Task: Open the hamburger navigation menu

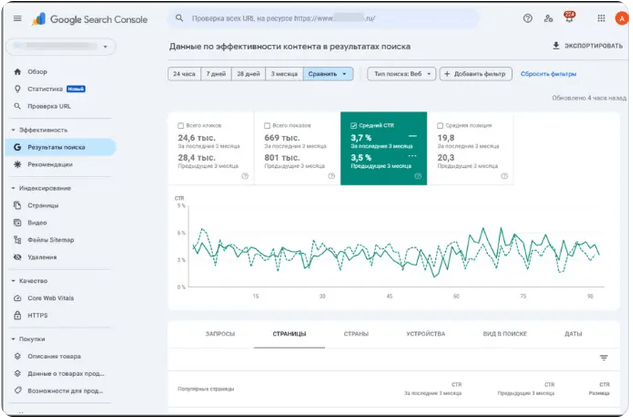Action: tap(17, 18)
